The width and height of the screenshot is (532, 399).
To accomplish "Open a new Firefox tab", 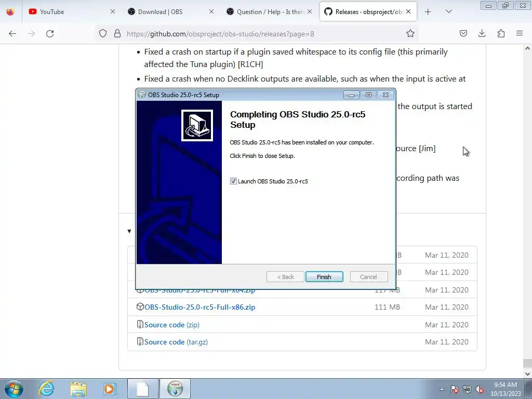I will tap(428, 12).
